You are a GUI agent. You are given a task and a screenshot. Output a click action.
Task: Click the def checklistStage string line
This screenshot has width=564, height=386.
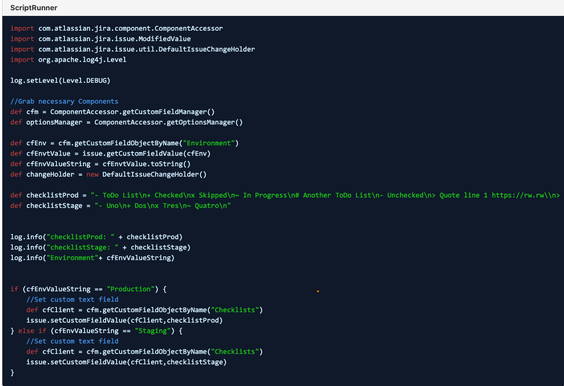coord(120,206)
